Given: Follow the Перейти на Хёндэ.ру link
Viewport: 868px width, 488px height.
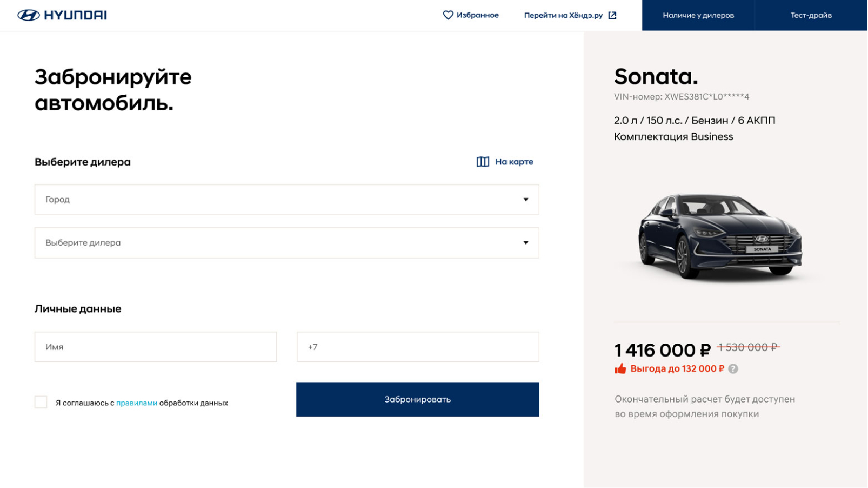Looking at the screenshot, I should 563,15.
